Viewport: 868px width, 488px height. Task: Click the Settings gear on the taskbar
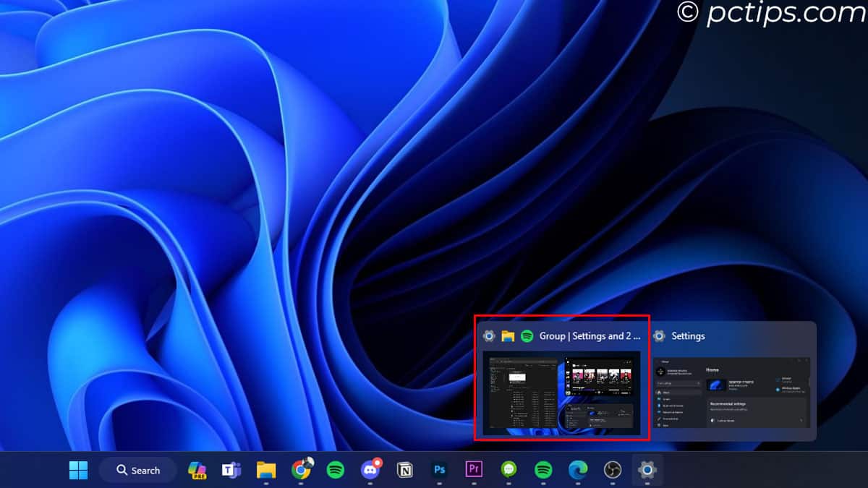click(647, 470)
